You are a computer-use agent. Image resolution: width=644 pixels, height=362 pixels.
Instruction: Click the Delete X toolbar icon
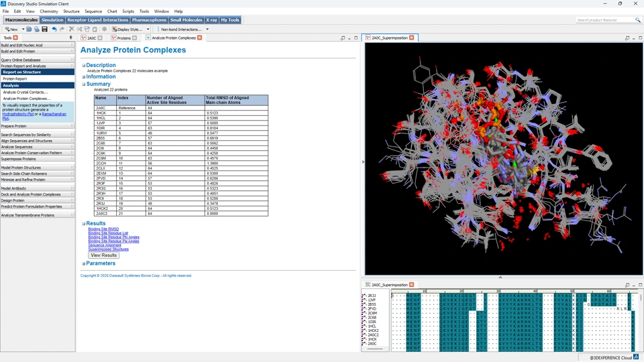(72, 29)
